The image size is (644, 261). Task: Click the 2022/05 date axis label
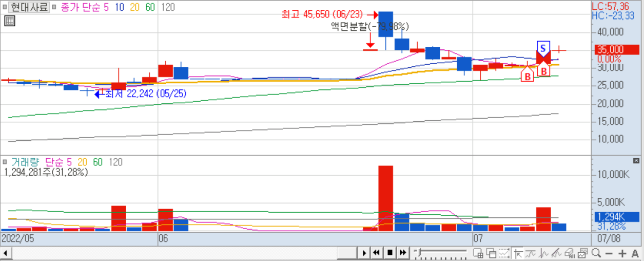[x=18, y=239]
